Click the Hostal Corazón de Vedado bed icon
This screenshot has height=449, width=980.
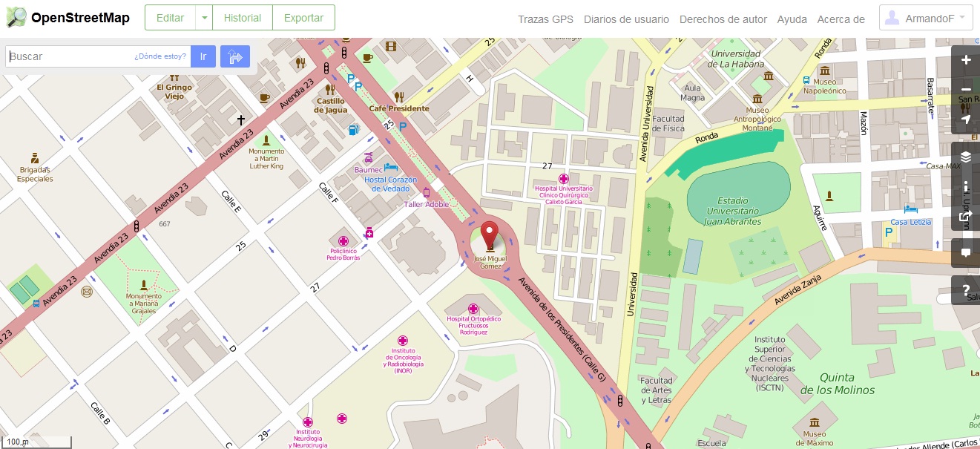click(391, 168)
